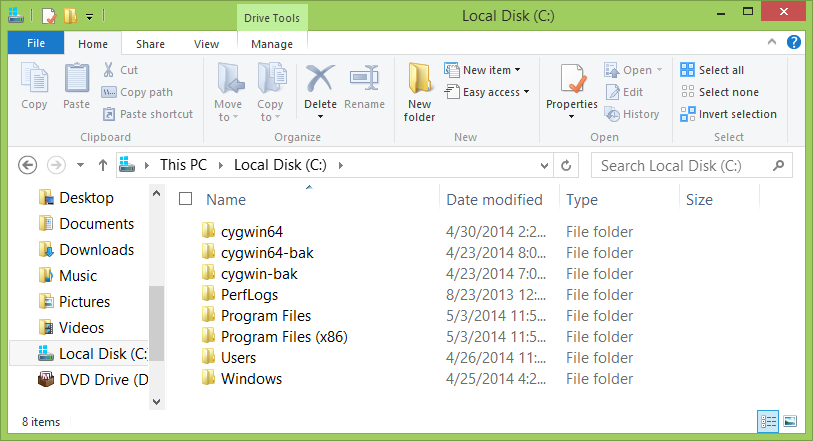Switch to Details view in status bar
The height and width of the screenshot is (441, 813).
(x=768, y=421)
